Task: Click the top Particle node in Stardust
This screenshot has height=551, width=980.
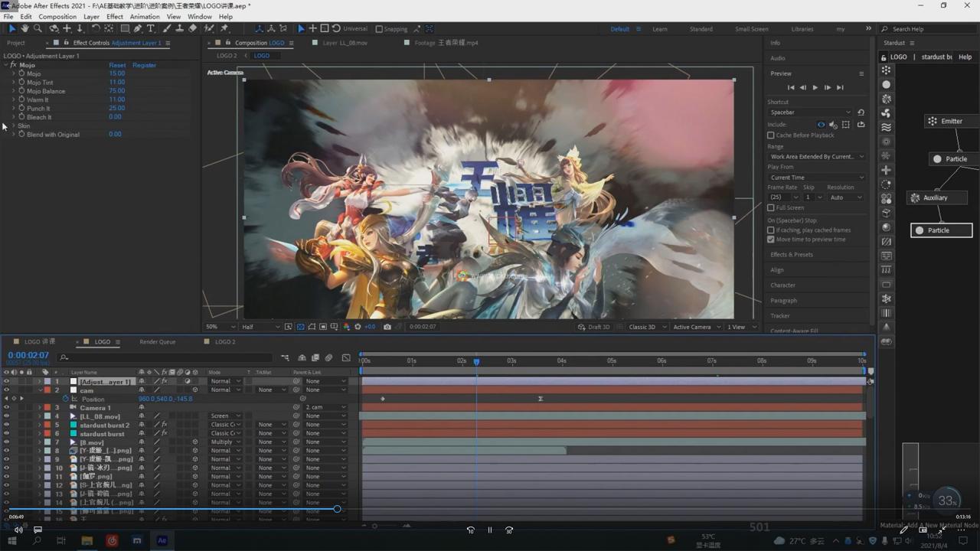Action: click(x=955, y=159)
